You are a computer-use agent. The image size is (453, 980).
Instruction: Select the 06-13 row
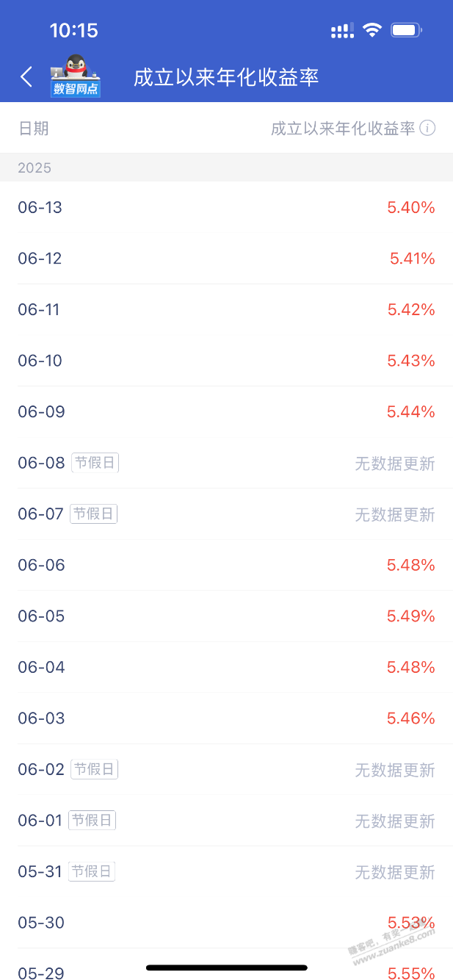[226, 208]
